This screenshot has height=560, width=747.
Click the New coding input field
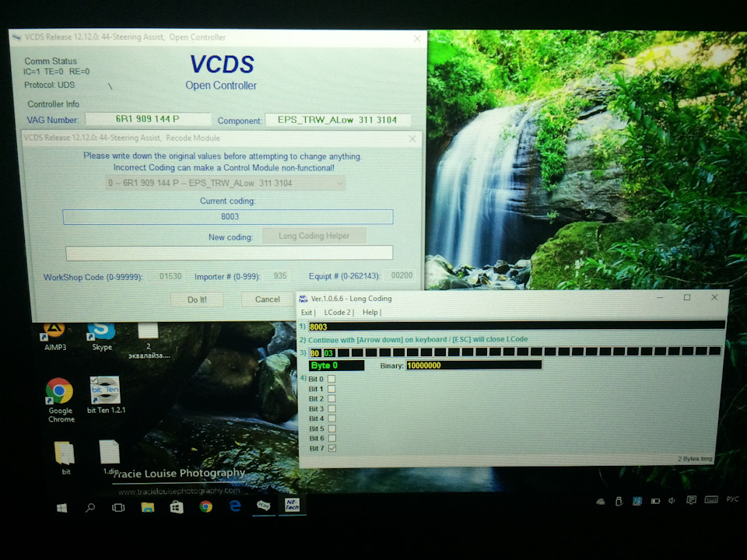229,253
